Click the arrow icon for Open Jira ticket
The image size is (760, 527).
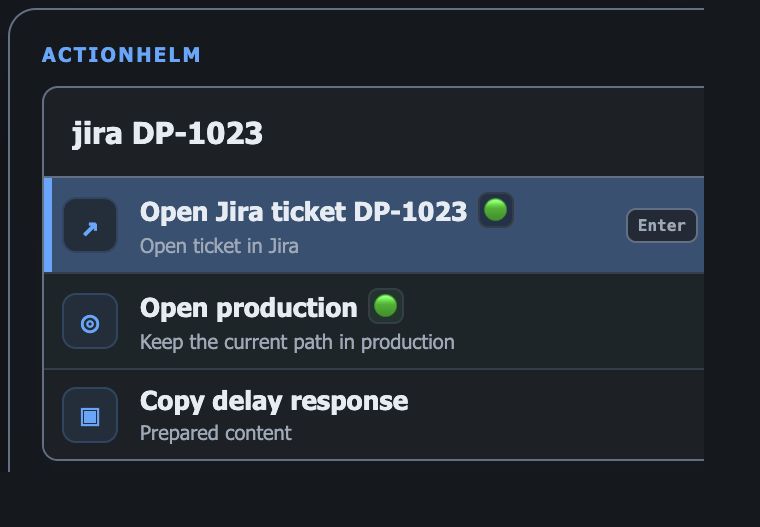[x=90, y=225]
